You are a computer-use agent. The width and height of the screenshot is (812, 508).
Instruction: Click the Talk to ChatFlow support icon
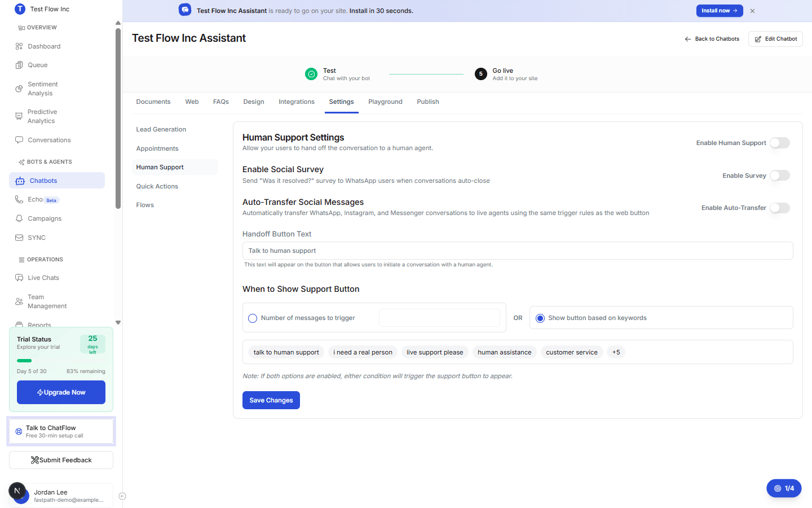(x=19, y=431)
